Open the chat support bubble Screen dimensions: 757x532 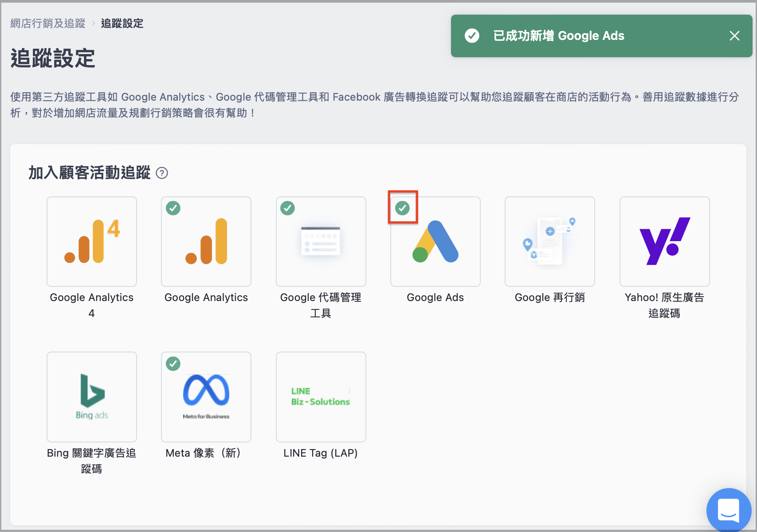click(729, 510)
